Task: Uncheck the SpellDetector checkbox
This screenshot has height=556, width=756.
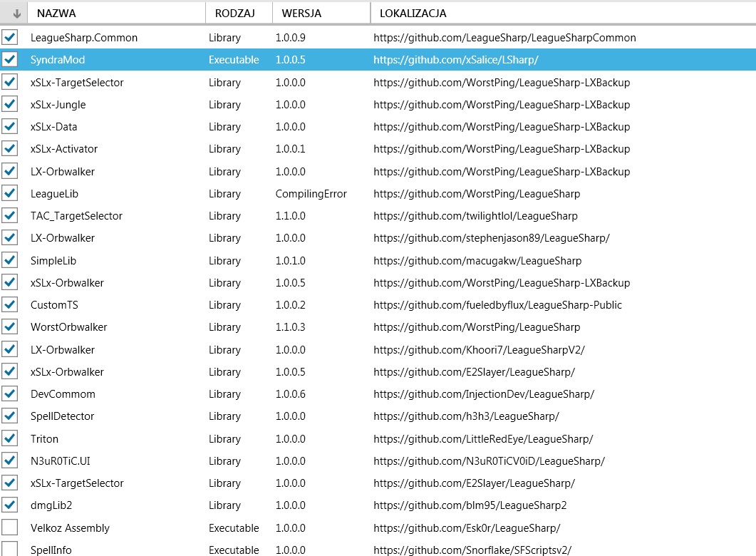Action: pyautogui.click(x=10, y=416)
